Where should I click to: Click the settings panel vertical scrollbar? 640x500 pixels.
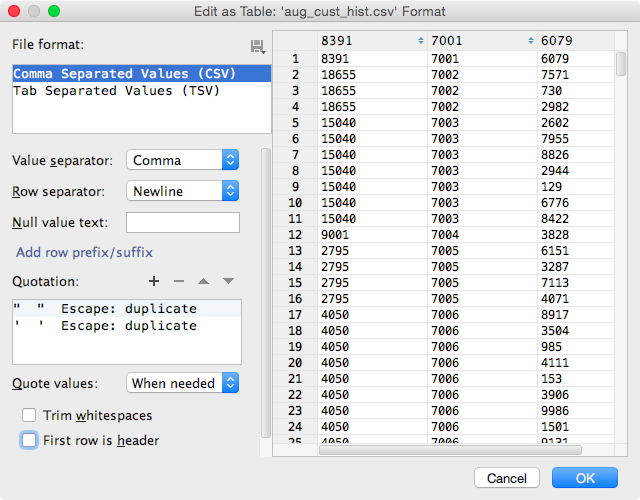click(266, 293)
